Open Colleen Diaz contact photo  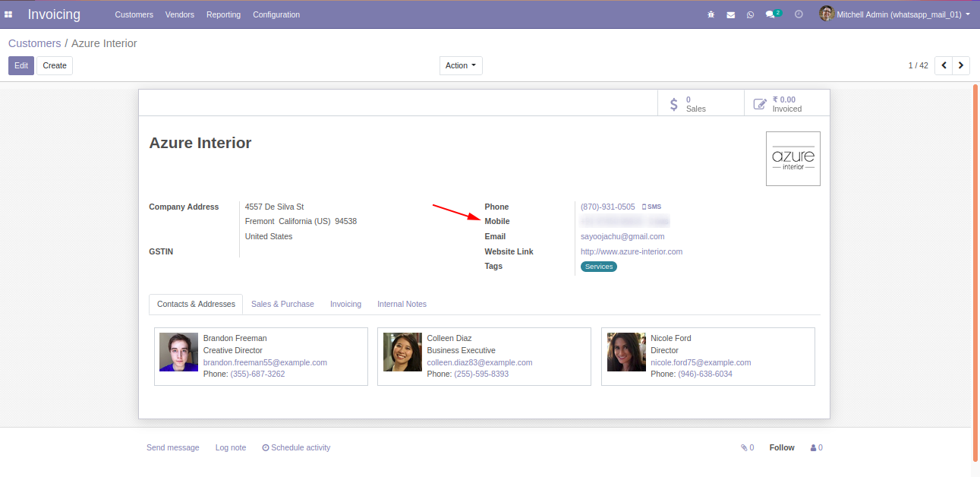tap(402, 352)
